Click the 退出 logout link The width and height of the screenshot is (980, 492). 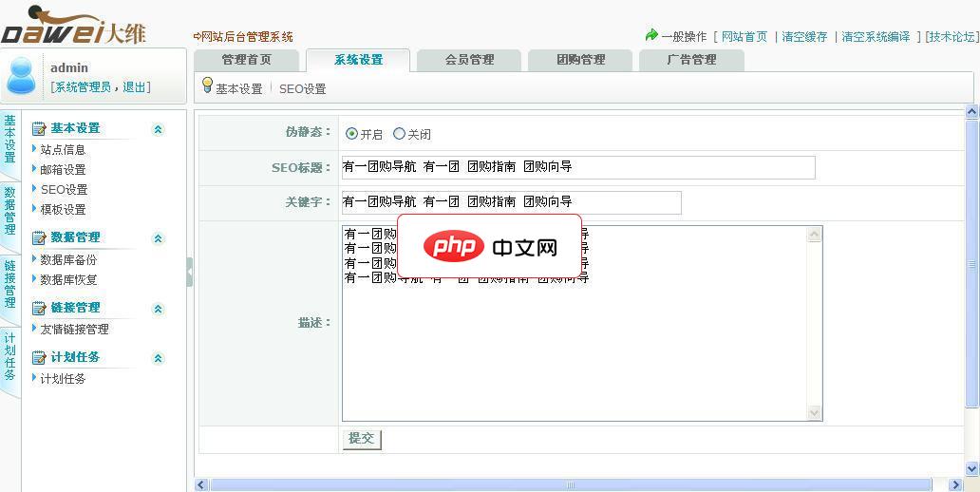[x=134, y=87]
